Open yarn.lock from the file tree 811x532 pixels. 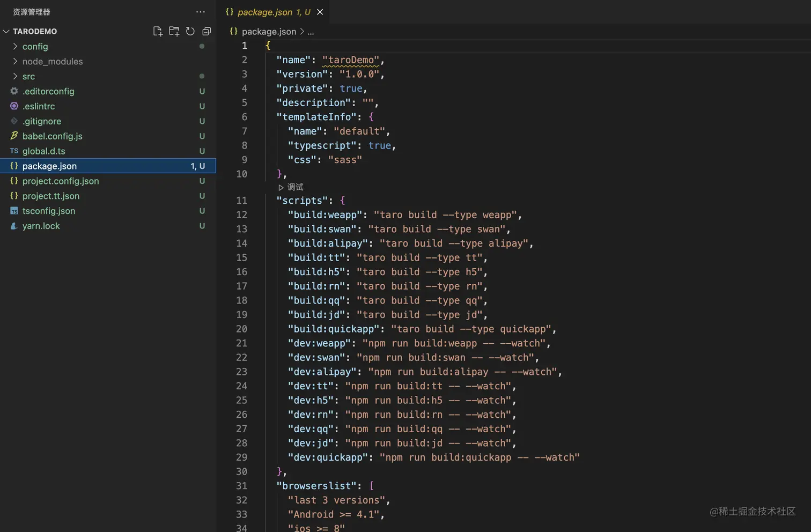tap(108, 226)
